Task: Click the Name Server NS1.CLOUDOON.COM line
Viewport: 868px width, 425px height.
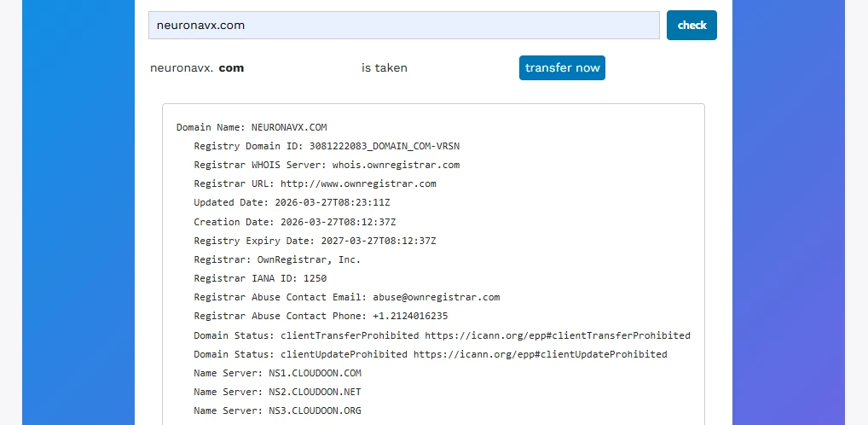Action: 277,373
